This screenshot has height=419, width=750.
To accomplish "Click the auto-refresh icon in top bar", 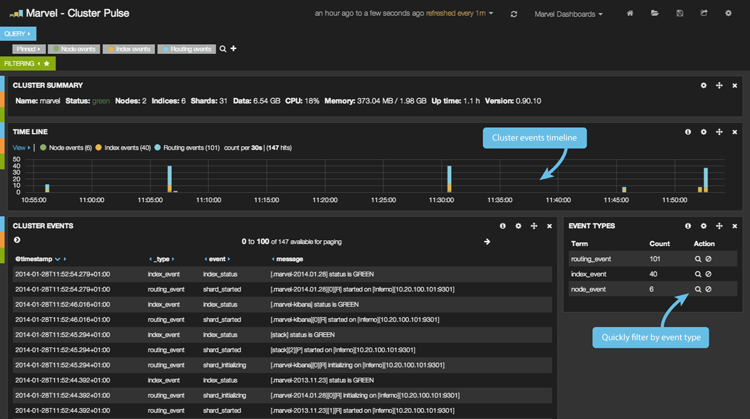I will point(514,14).
